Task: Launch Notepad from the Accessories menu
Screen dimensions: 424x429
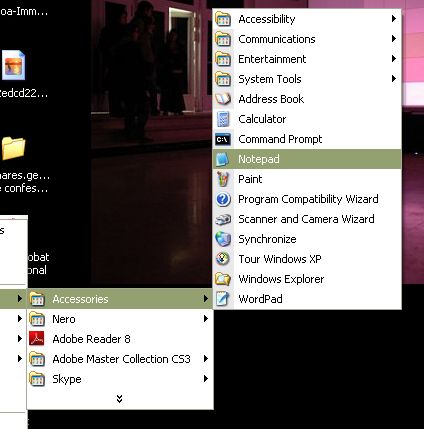Action: (307, 159)
